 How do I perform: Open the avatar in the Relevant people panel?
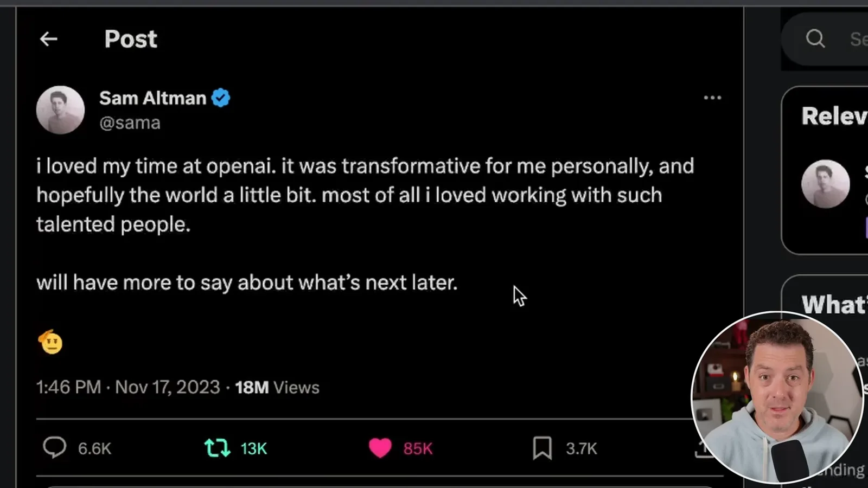[x=826, y=184]
